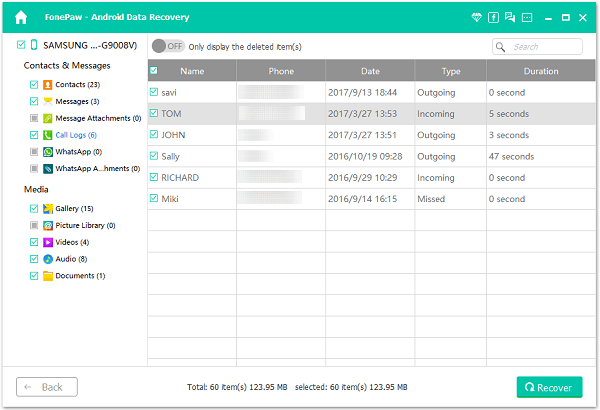Uncheck the Audio (8) checkbox
Screen dimensions: 600x410
(x=34, y=259)
